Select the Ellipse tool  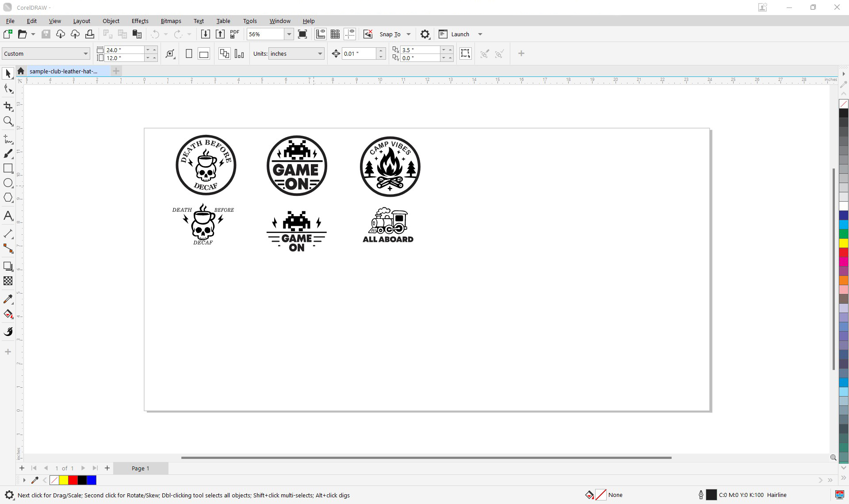pos(8,183)
